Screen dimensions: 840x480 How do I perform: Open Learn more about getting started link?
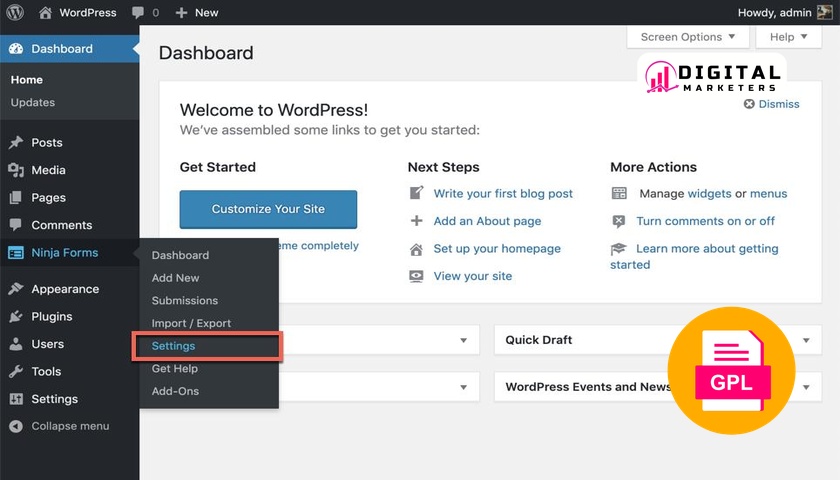tap(707, 249)
